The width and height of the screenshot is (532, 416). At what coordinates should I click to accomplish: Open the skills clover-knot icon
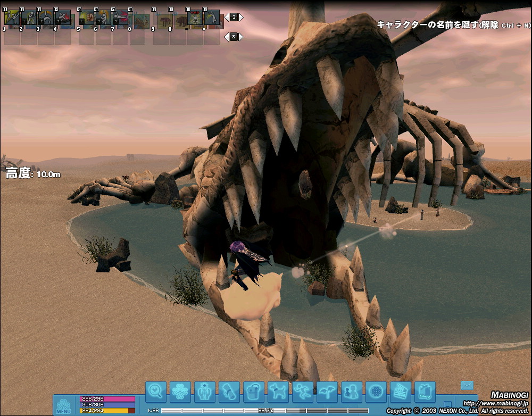click(x=180, y=392)
